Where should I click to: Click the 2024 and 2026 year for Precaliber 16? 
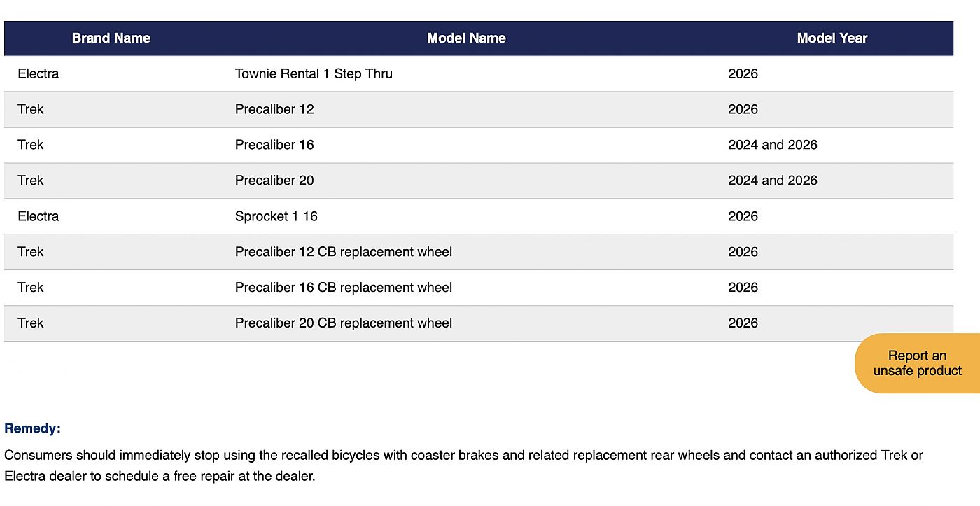(x=772, y=145)
